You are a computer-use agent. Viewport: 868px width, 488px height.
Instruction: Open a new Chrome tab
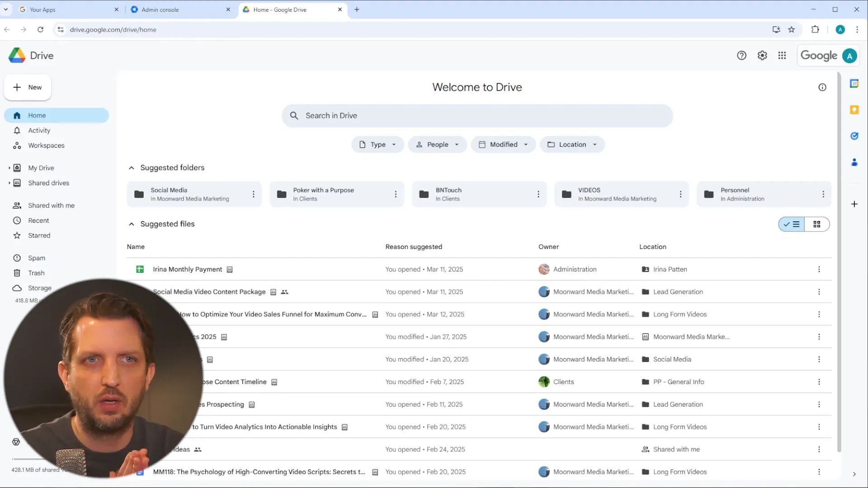(357, 9)
